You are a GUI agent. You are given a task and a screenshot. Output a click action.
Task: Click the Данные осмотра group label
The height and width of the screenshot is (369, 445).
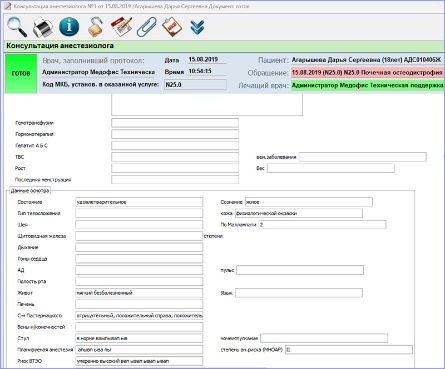pyautogui.click(x=30, y=191)
